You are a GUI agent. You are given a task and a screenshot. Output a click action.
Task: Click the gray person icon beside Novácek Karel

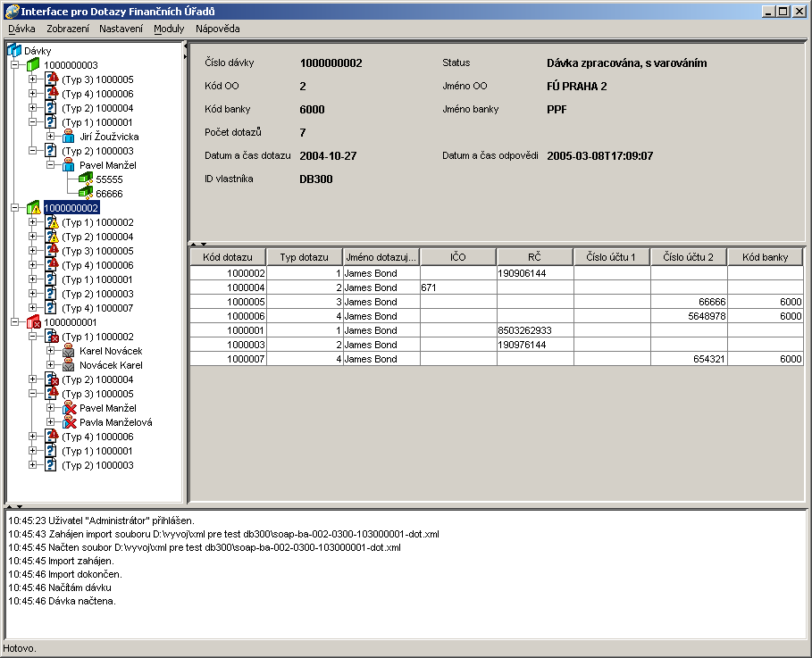pos(69,365)
